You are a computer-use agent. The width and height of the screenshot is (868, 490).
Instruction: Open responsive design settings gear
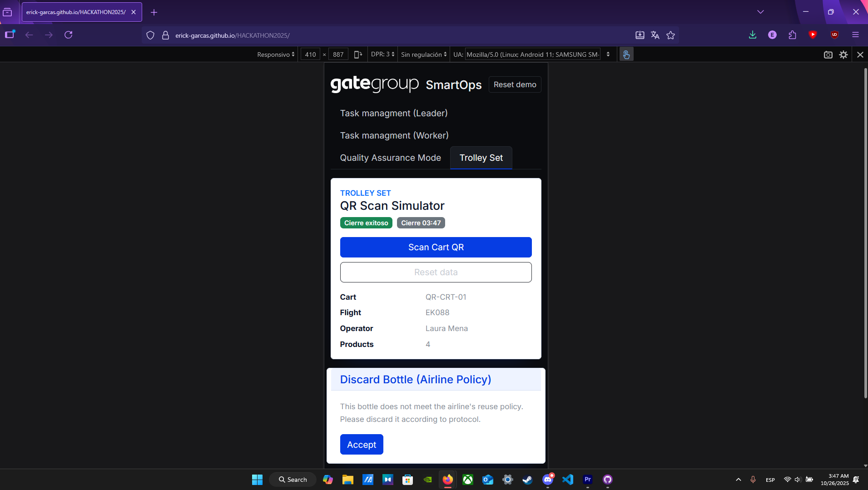[843, 54]
